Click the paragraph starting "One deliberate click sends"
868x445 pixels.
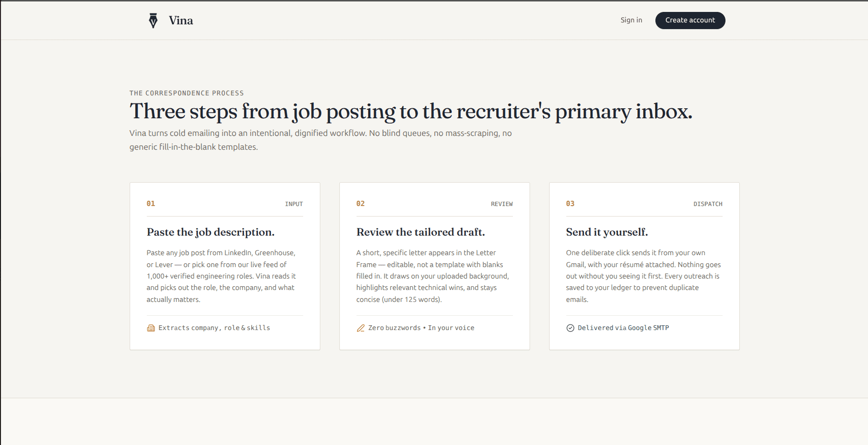[x=643, y=276]
